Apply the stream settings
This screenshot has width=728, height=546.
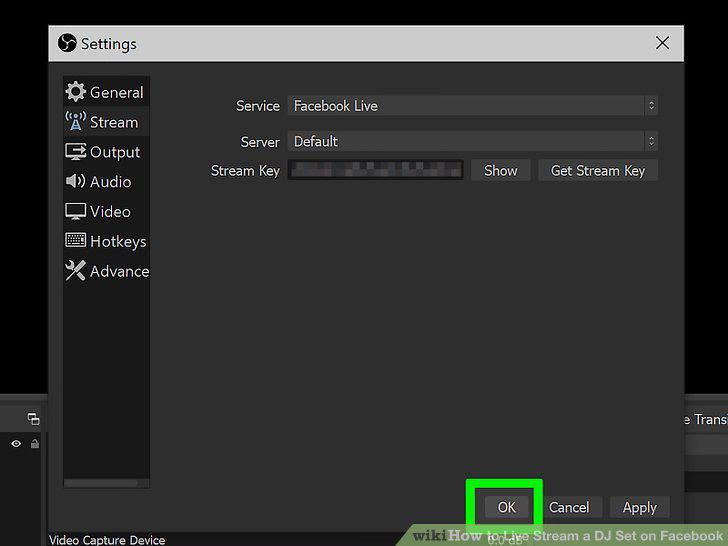tap(639, 507)
